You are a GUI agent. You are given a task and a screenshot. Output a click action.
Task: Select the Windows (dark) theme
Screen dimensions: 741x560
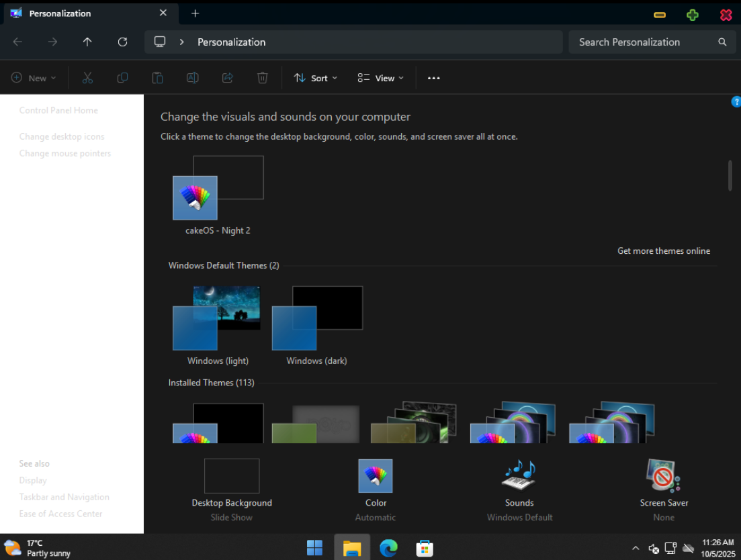316,319
